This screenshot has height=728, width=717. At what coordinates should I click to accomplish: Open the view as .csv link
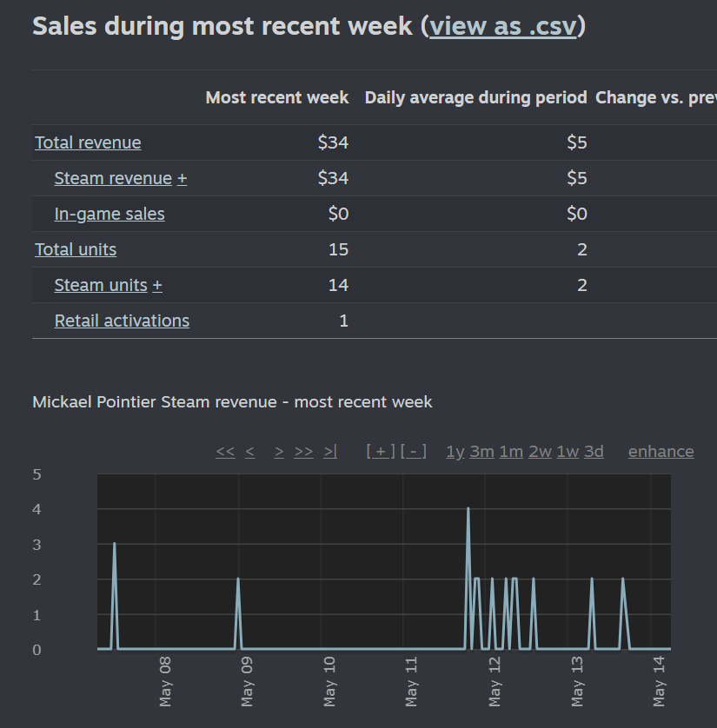503,26
